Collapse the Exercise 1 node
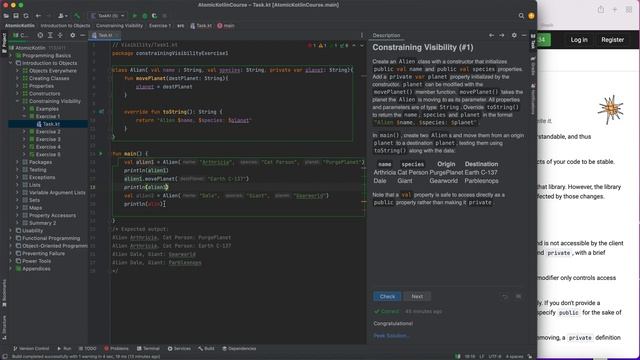 [24, 116]
